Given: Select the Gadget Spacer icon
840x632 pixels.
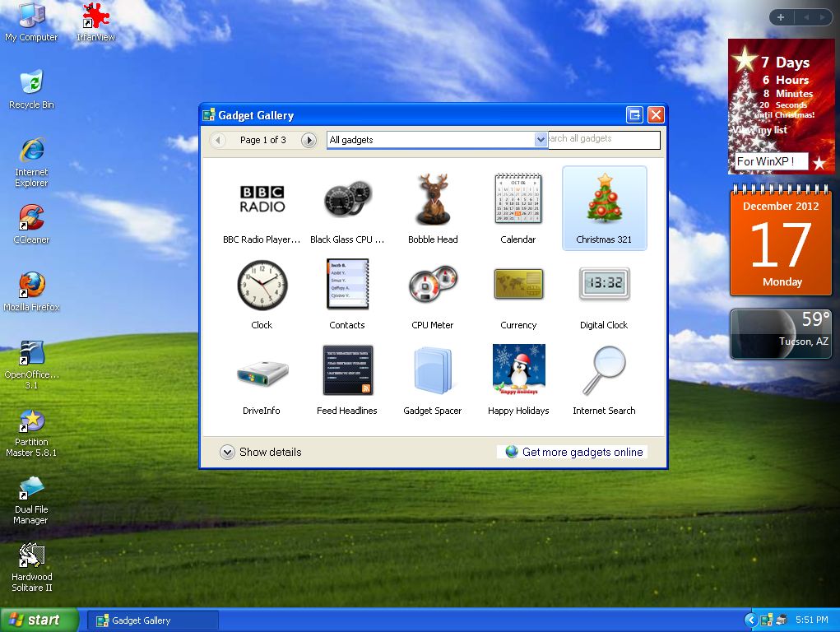Looking at the screenshot, I should pos(433,370).
